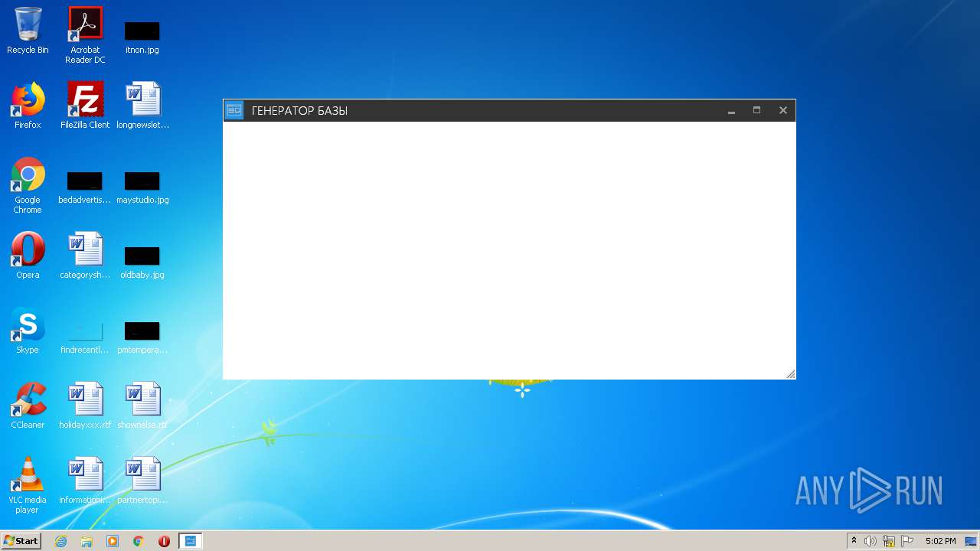Open the network tray icon
The height and width of the screenshot is (551, 980).
point(889,541)
